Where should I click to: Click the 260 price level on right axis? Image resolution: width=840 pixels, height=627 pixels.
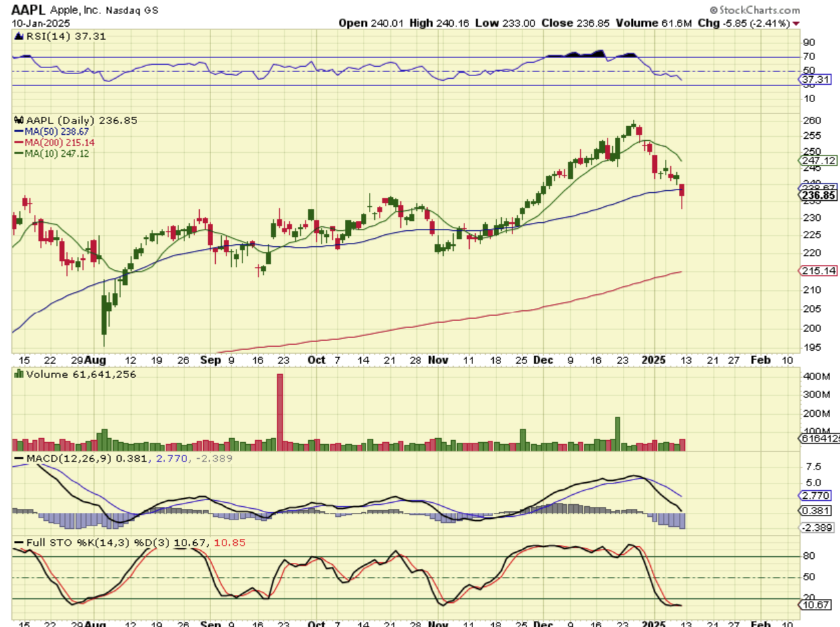click(x=811, y=121)
